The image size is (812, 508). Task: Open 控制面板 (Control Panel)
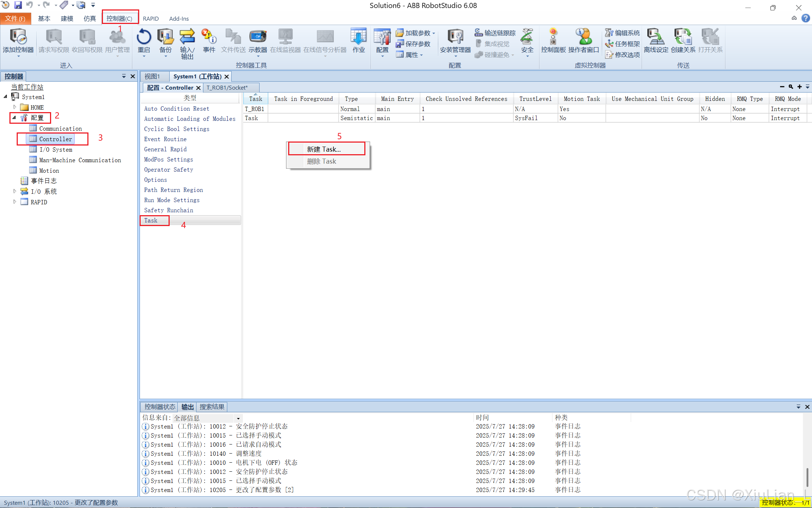553,41
